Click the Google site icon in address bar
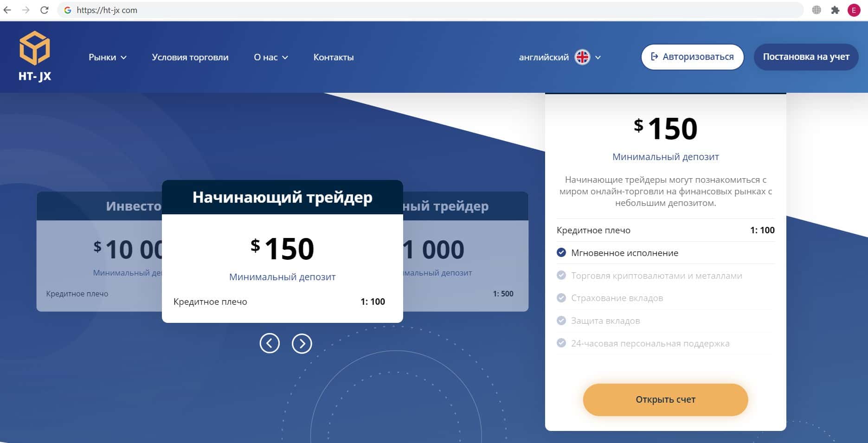The height and width of the screenshot is (443, 868). tap(68, 10)
